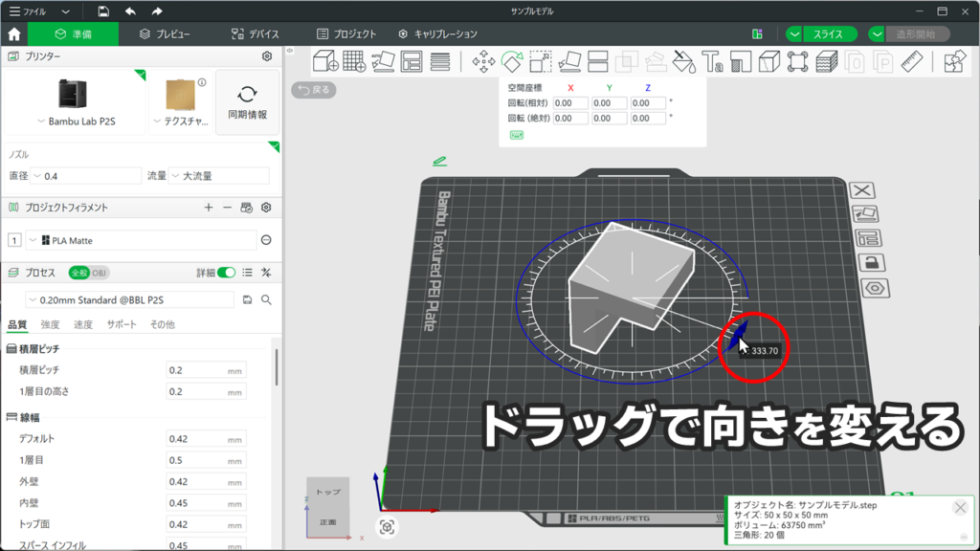Screen dimensions: 980x551
Task: Click the Add object cube icon
Action: pos(325,62)
